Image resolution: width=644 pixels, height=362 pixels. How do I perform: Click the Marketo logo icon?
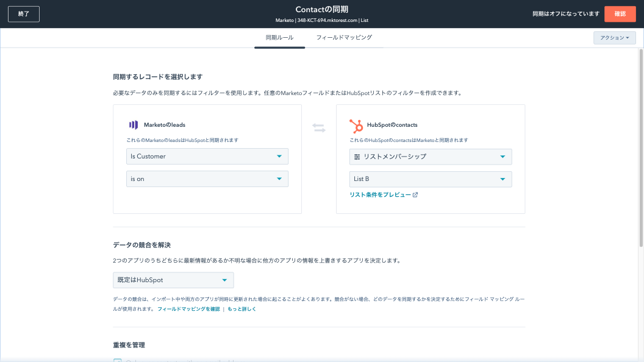click(x=134, y=125)
